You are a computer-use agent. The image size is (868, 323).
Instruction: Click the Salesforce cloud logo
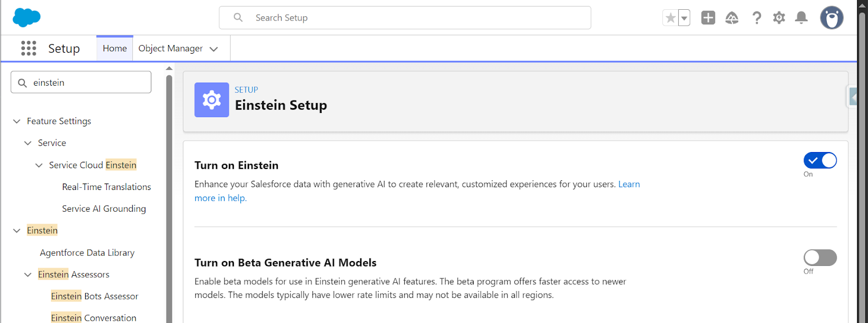click(26, 17)
